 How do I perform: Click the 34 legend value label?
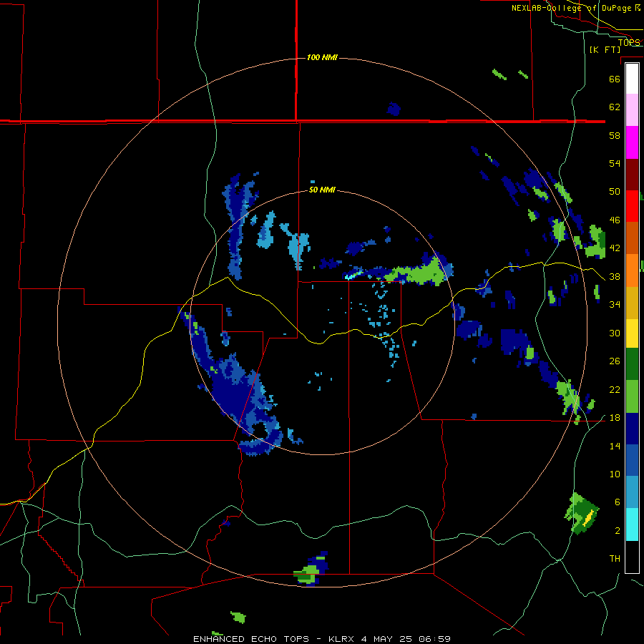point(615,304)
